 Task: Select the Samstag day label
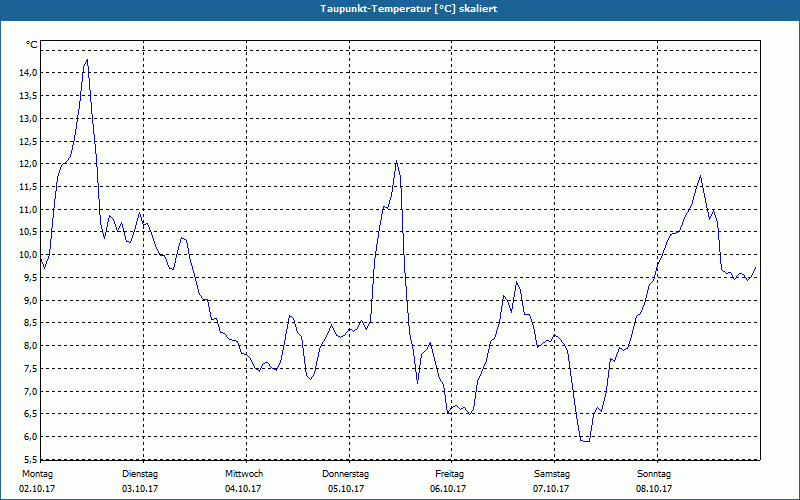pyautogui.click(x=552, y=474)
